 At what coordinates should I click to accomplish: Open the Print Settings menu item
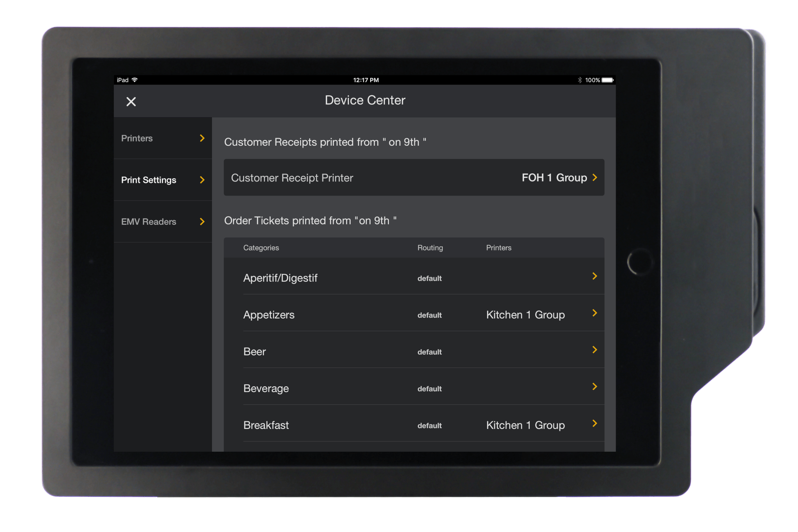coord(148,180)
